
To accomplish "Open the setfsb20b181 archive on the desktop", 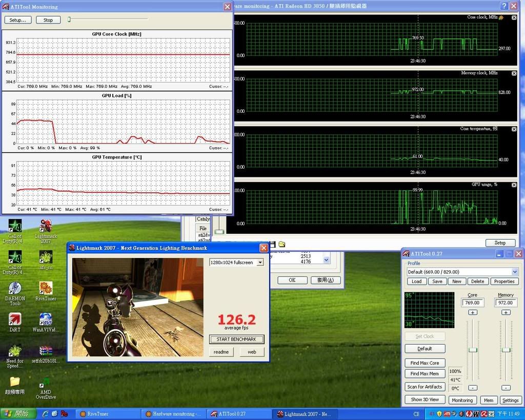I will pos(46,354).
